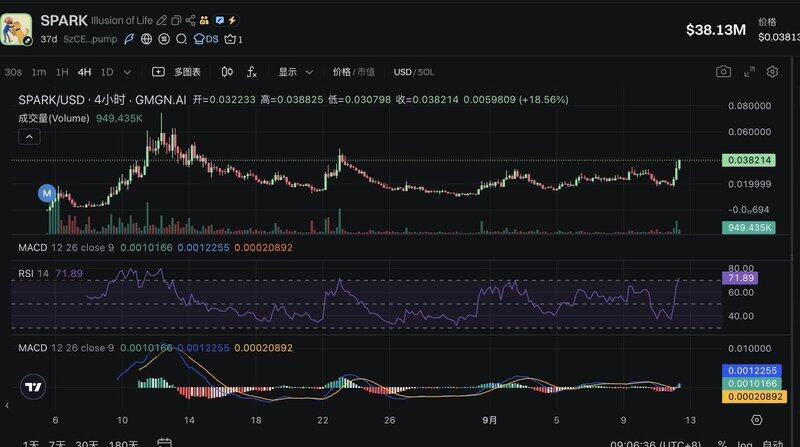The width and height of the screenshot is (800, 447).
Task: Open the globe website icon
Action: coord(146,39)
